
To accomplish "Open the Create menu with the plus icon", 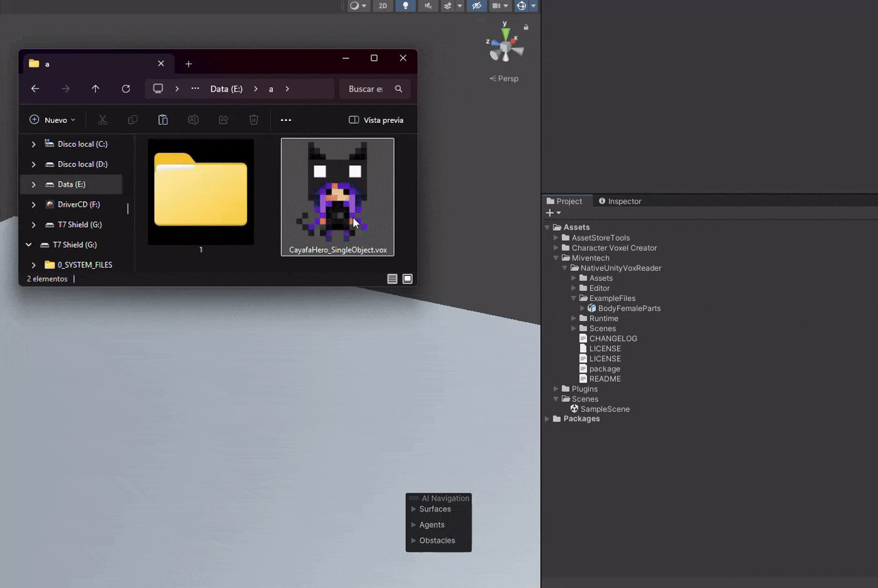I will click(x=549, y=213).
